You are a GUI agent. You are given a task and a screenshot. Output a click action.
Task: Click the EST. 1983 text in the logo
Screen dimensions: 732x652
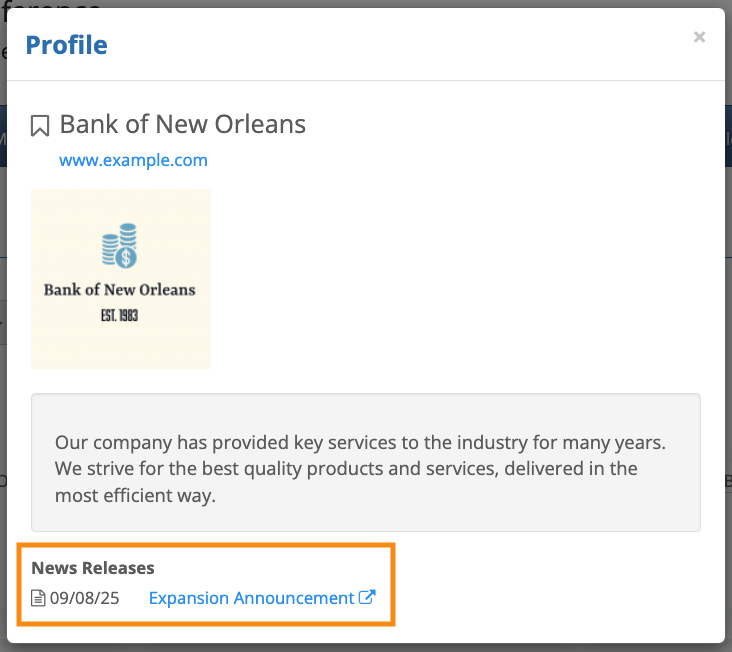pyautogui.click(x=120, y=316)
